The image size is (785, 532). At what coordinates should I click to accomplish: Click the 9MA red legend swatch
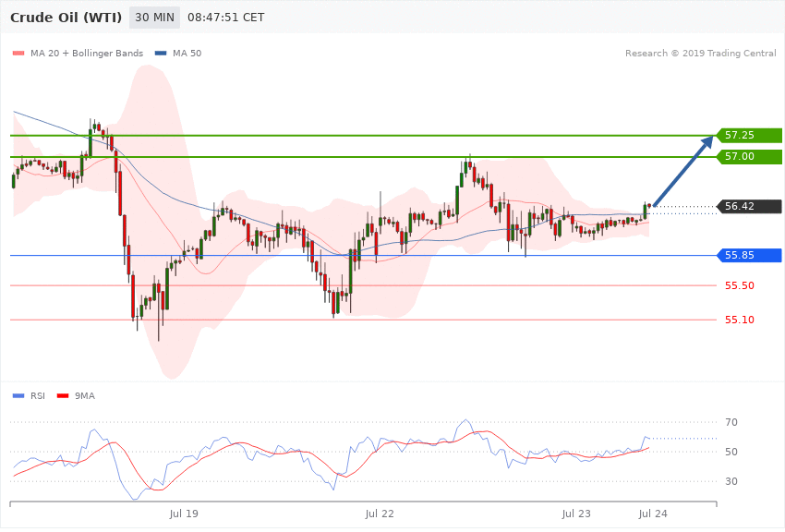click(x=63, y=396)
